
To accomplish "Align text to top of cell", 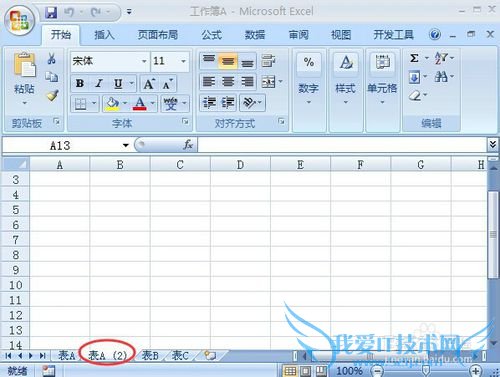I will click(209, 61).
